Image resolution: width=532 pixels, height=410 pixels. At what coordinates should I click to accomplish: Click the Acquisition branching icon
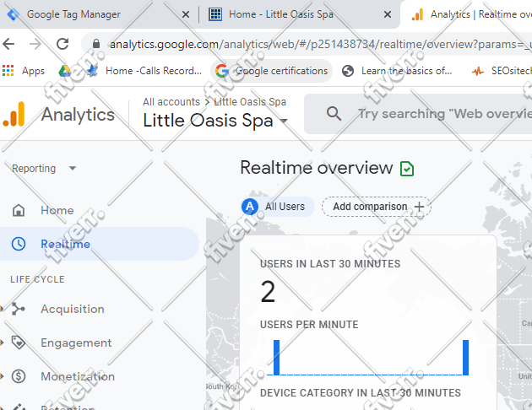pos(18,309)
